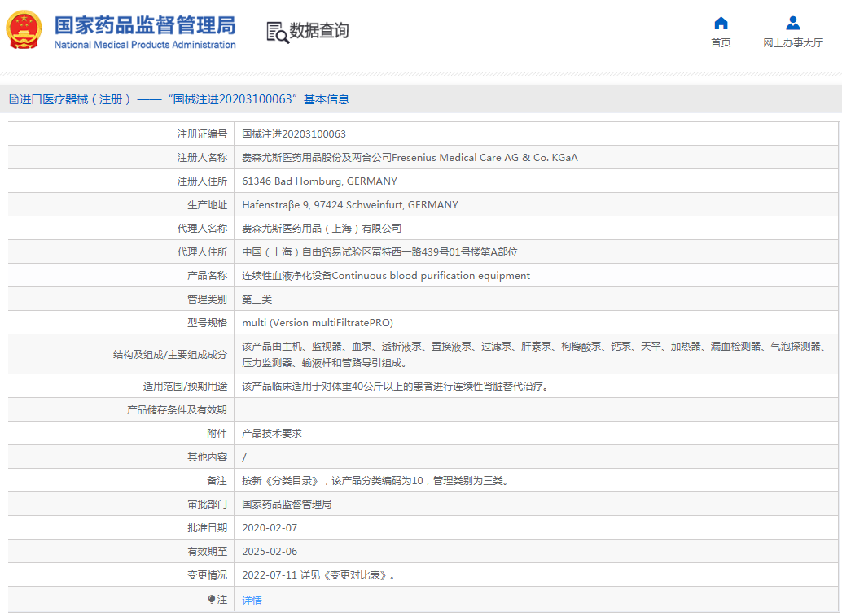842x616 pixels.
Task: Click 产品技术要求 in the 附件 row
Action: tap(272, 434)
